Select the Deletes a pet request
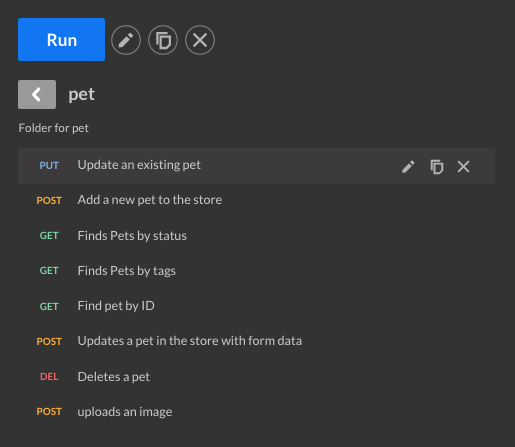The image size is (515, 447). tap(256, 377)
